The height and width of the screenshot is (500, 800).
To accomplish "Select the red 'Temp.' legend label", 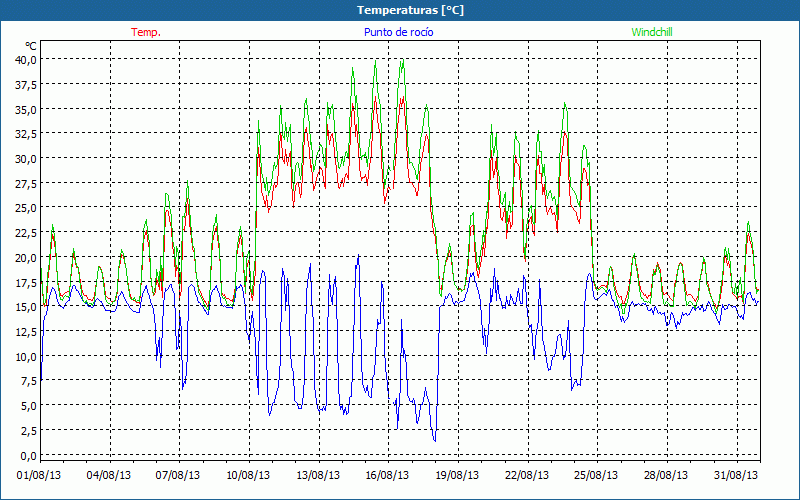I will [146, 32].
